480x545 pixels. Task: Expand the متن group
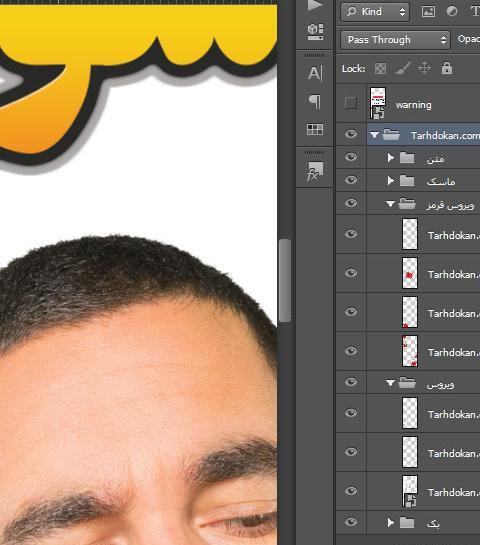[391, 158]
